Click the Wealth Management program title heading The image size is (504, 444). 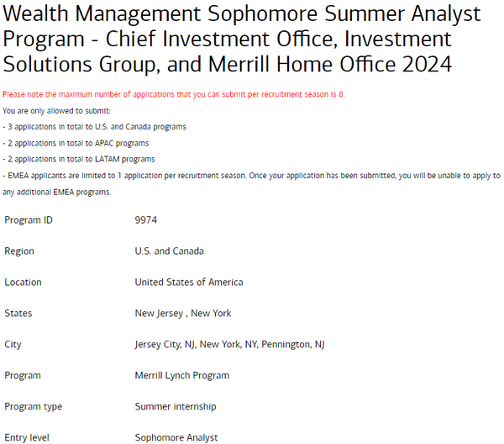[242, 39]
